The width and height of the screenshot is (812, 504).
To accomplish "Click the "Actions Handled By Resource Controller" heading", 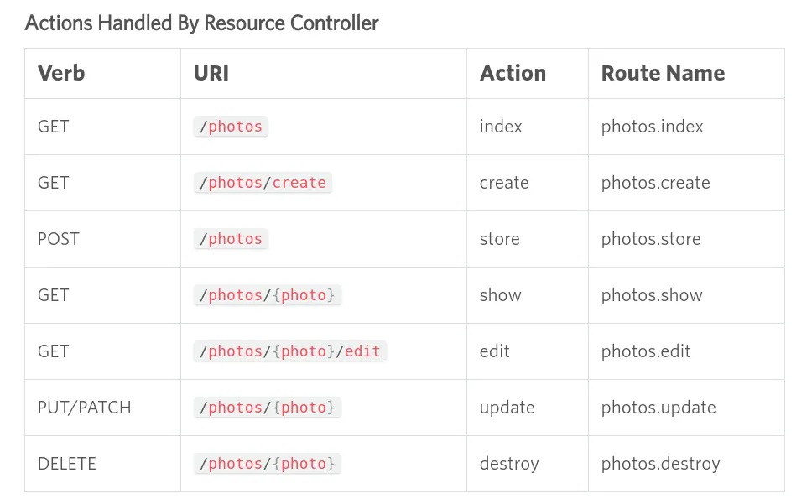I will click(201, 23).
